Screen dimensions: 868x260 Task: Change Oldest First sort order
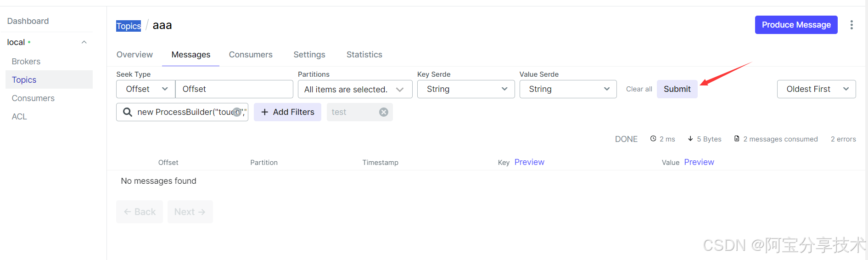pyautogui.click(x=816, y=89)
